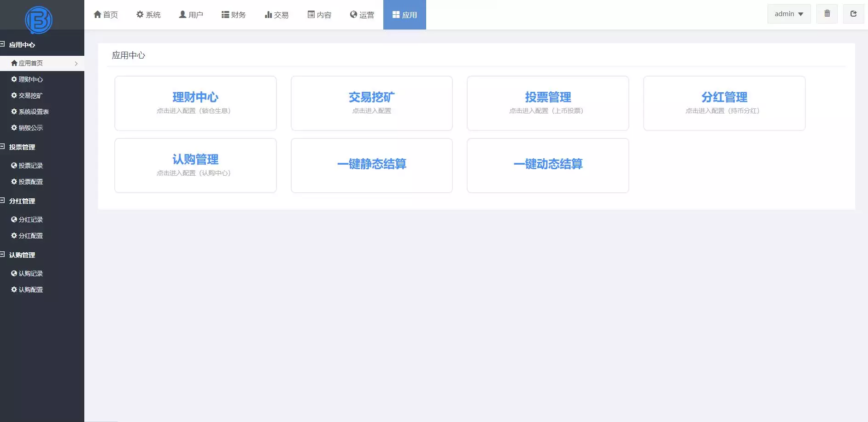This screenshot has width=868, height=422.
Task: Navigate to 首页 via top navigation
Action: coord(106,14)
